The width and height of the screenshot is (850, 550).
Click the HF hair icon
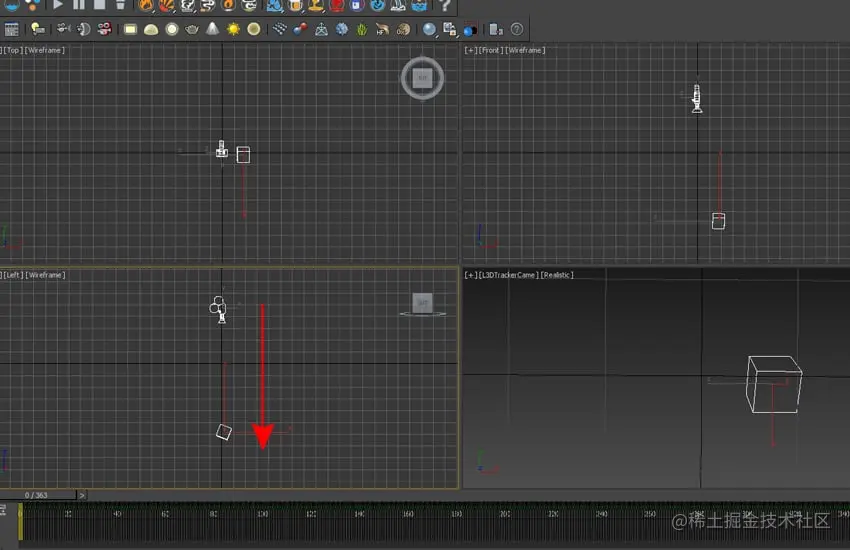coord(382,29)
